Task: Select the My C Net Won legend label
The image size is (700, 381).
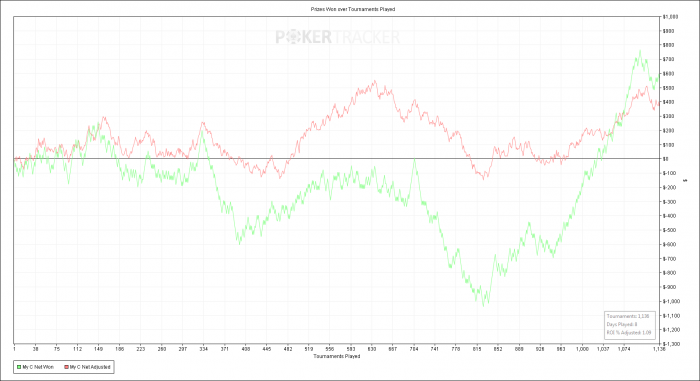Action: (38, 367)
